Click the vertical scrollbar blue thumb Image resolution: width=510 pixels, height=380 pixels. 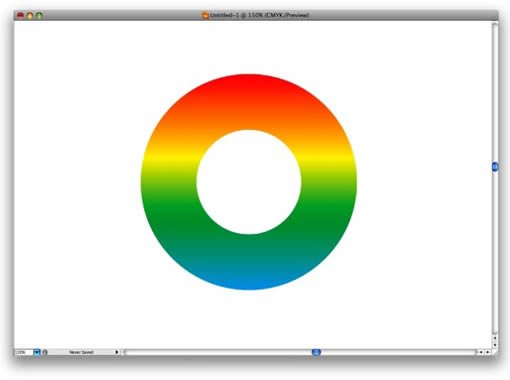(x=495, y=166)
